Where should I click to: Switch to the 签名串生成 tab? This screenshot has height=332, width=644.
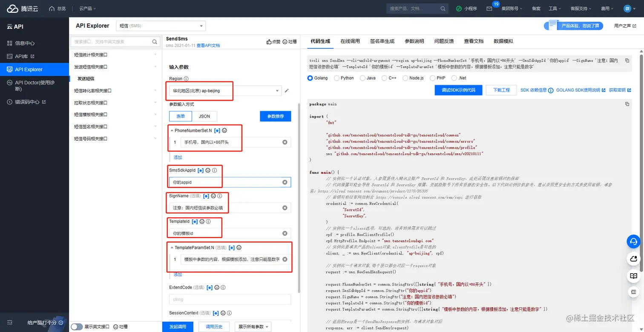coord(382,41)
